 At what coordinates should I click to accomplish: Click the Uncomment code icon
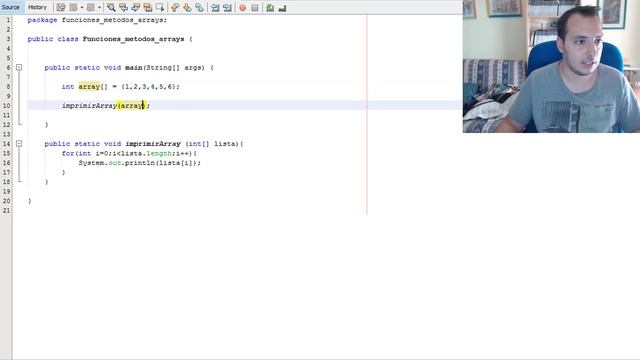tap(282, 7)
